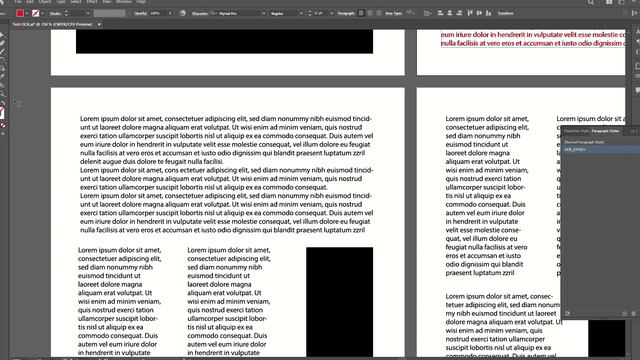Click the vertical align top icon

point(470,13)
